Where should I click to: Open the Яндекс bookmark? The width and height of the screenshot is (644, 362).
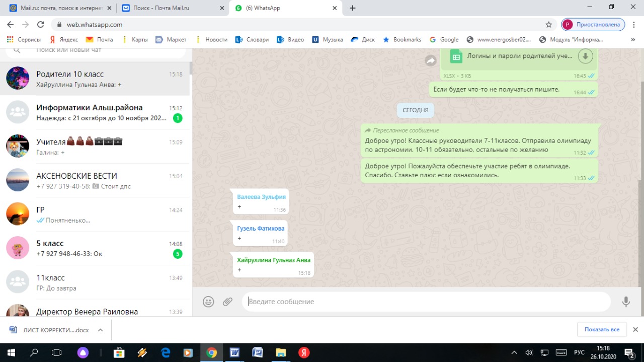pos(63,39)
